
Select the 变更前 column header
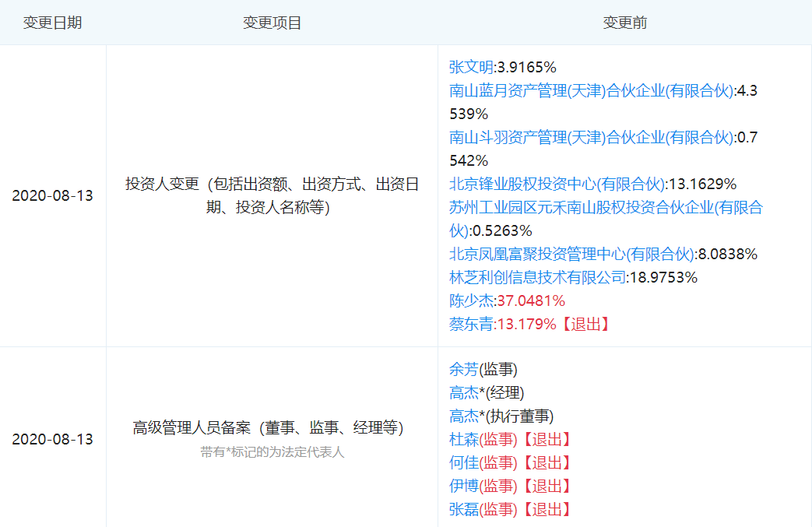624,23
